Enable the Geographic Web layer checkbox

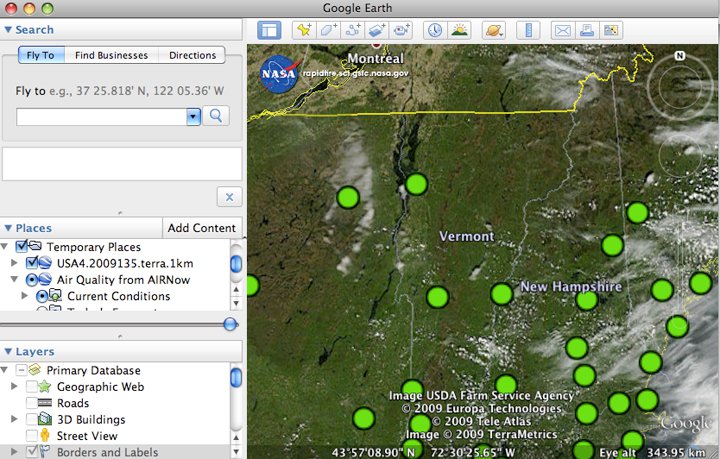pyautogui.click(x=32, y=386)
